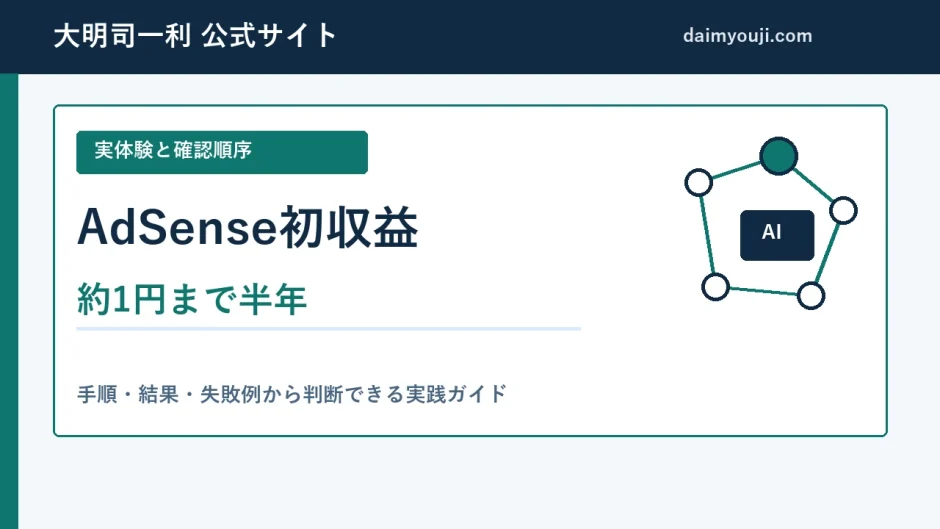
Task: Click the filled green node in the network graphic
Action: tap(778, 156)
